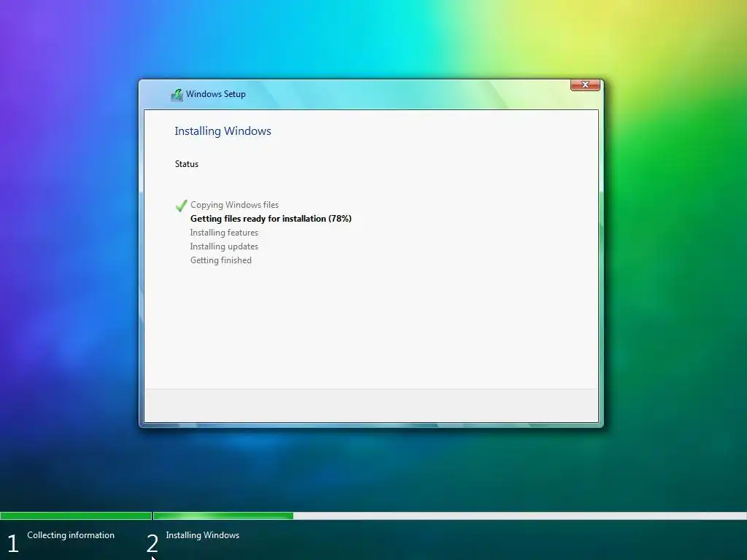Click the 'Collecting information' step label
This screenshot has width=747, height=560.
click(x=71, y=535)
